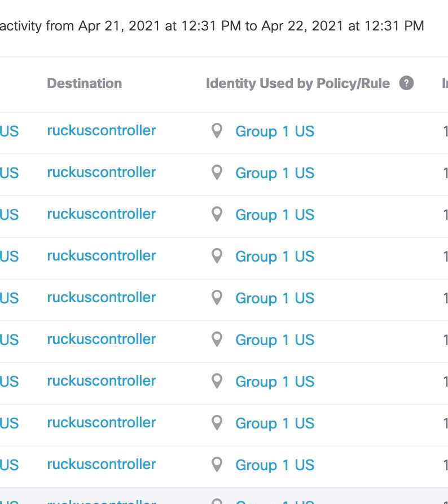Image resolution: width=448 pixels, height=504 pixels.
Task: Open the ruckuscontroller destination in the fourth row
Action: [101, 256]
